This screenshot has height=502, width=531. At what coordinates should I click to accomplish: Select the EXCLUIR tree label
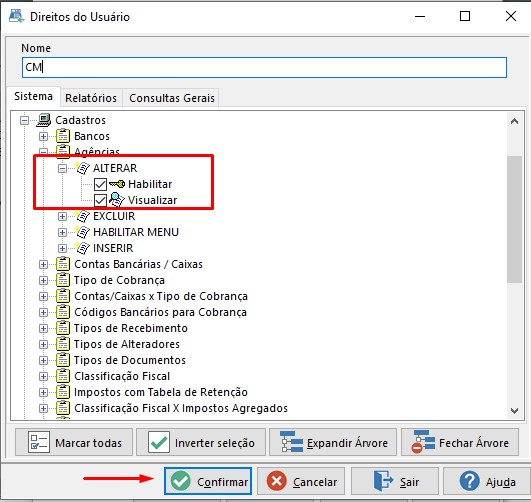click(x=114, y=216)
